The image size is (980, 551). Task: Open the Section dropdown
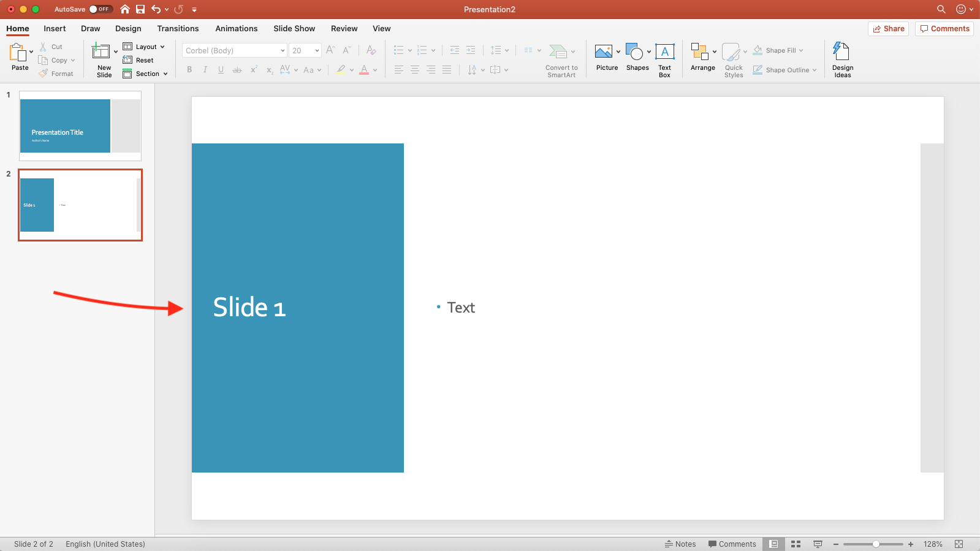coord(145,74)
